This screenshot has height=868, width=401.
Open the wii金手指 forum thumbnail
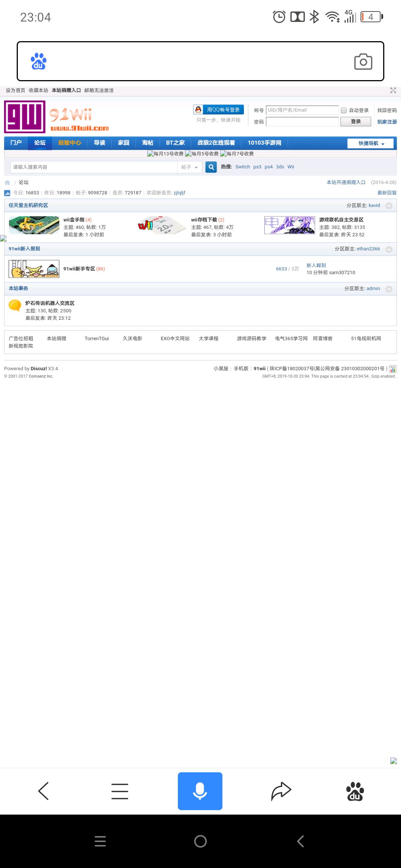(x=34, y=225)
